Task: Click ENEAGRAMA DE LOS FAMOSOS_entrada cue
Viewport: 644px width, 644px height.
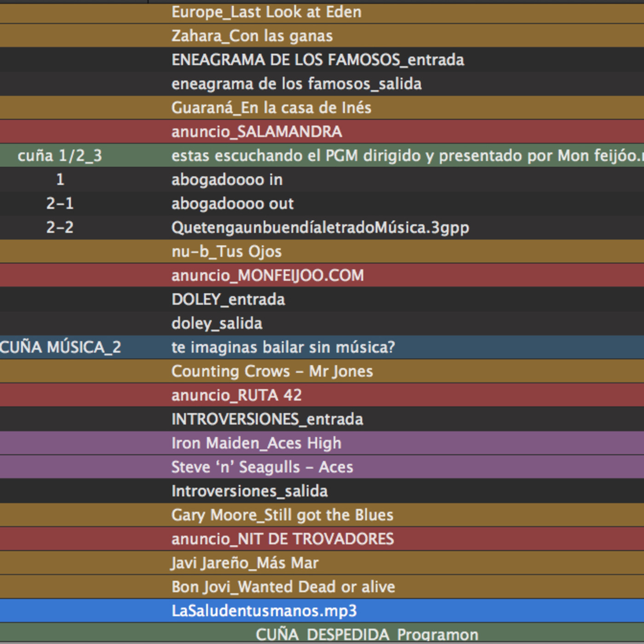Action: pyautogui.click(x=317, y=60)
